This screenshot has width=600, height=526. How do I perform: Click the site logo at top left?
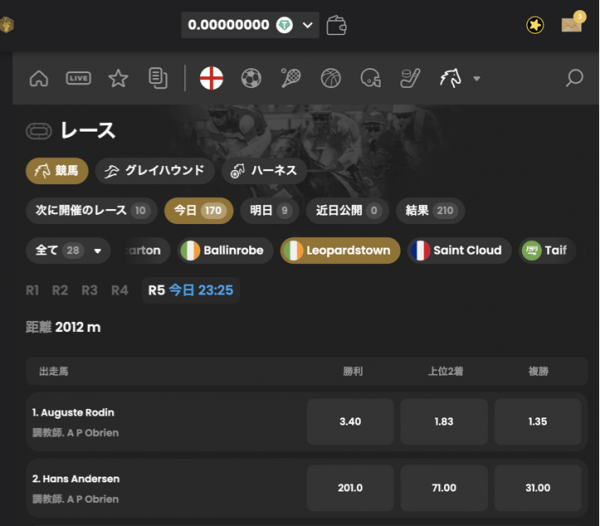tap(7, 25)
